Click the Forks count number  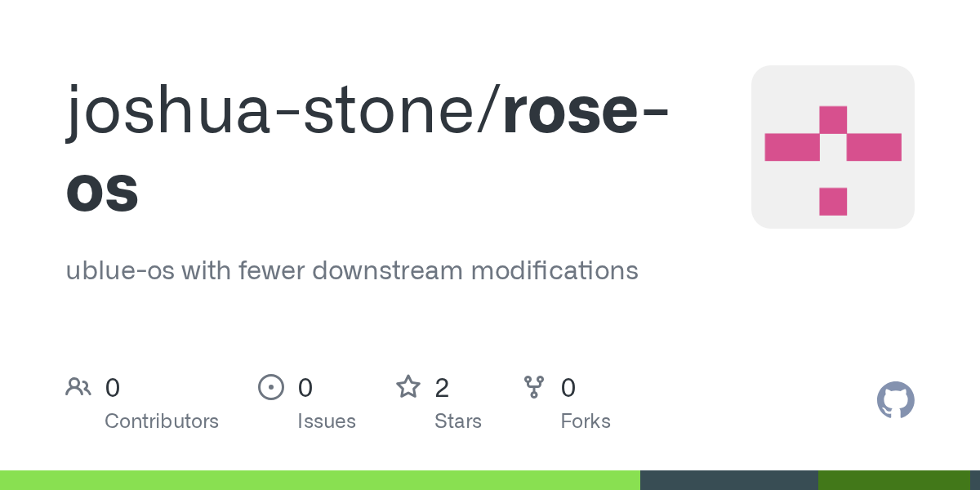568,387
